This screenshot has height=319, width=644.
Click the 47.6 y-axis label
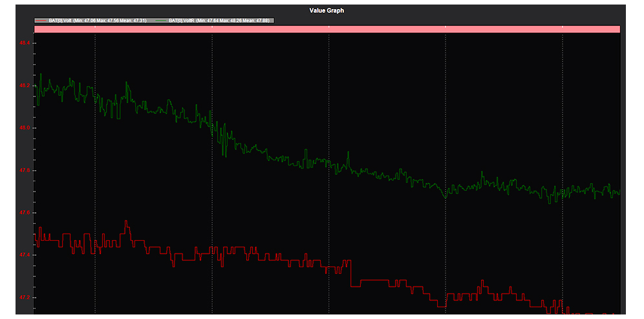click(x=25, y=213)
